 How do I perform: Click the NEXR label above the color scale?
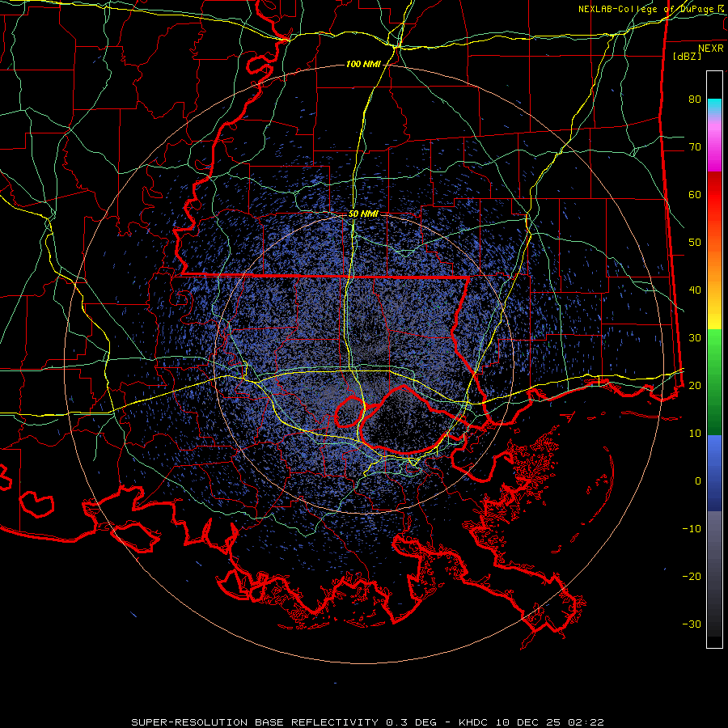pyautogui.click(x=711, y=49)
